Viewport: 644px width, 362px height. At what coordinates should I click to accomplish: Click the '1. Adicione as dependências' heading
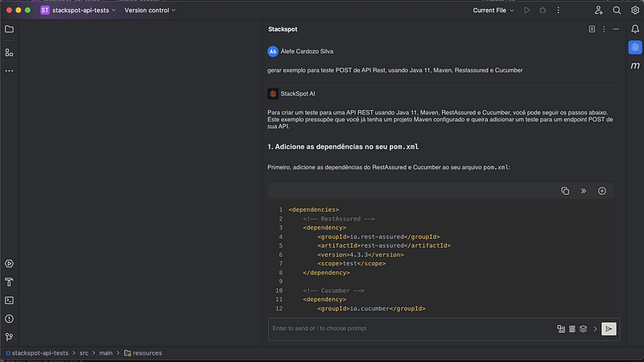click(x=343, y=146)
